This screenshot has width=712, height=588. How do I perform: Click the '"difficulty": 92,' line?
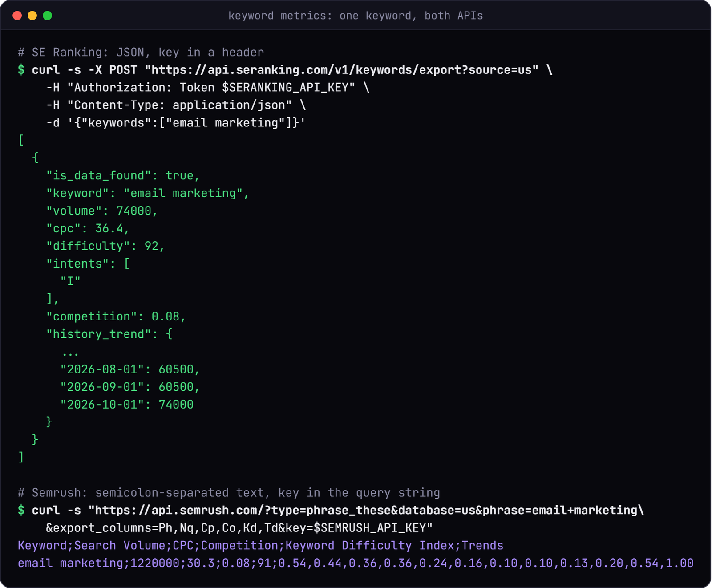[105, 246]
